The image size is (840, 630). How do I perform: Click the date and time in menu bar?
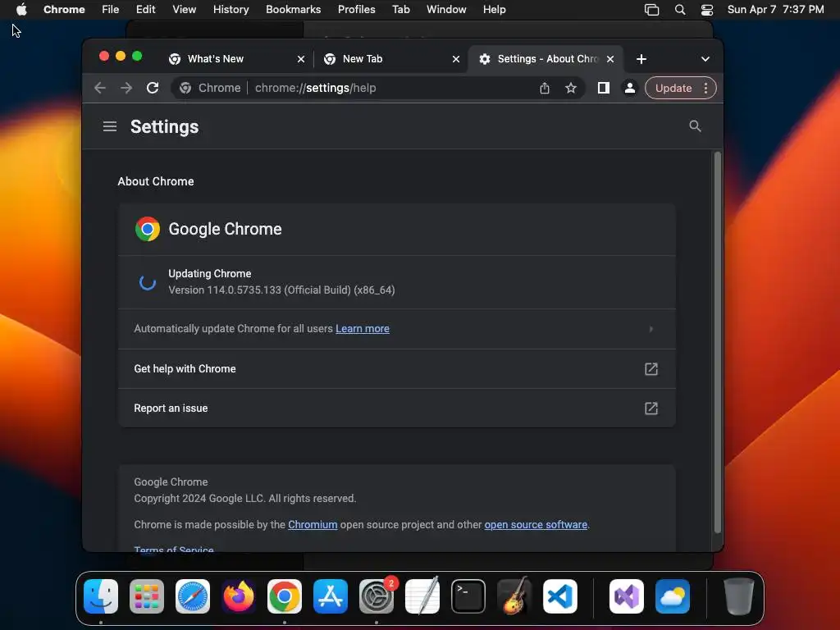pos(775,10)
